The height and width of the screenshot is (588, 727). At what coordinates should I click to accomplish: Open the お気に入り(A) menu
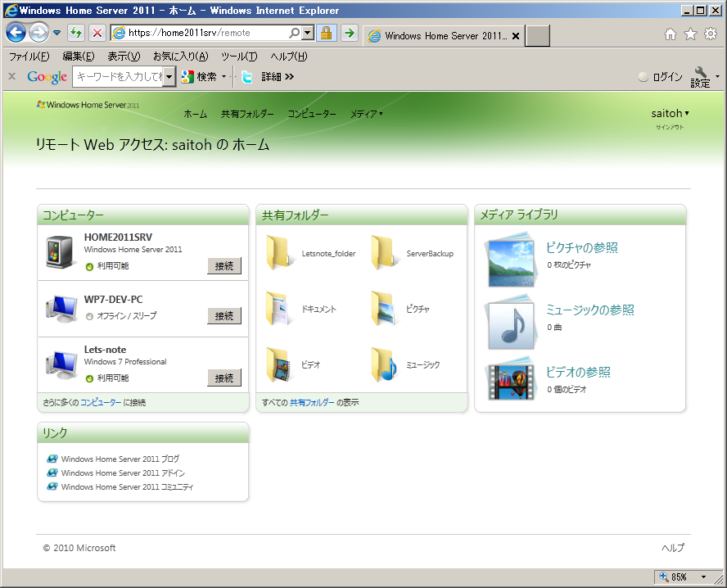(180, 57)
